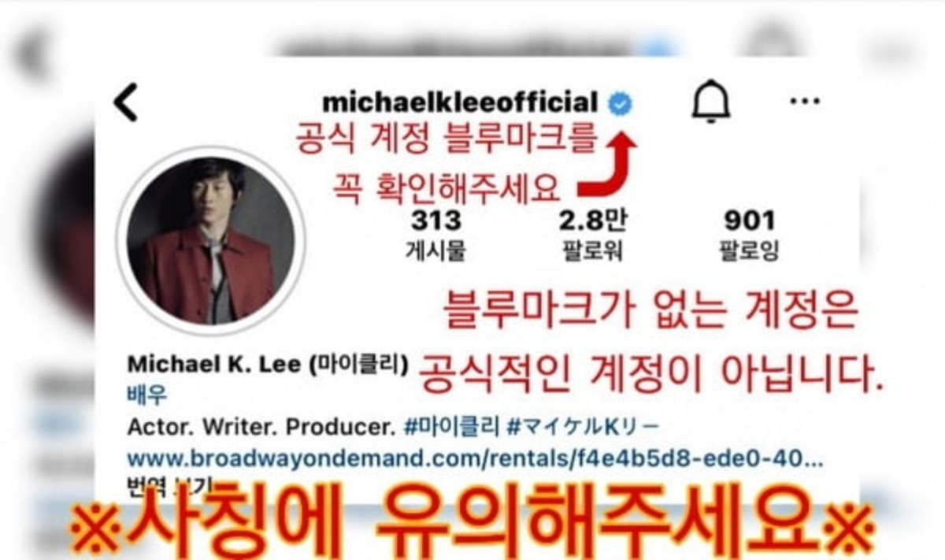The height and width of the screenshot is (560, 945).
Task: Tap the michaelkleeofficial username title
Action: pos(460,102)
